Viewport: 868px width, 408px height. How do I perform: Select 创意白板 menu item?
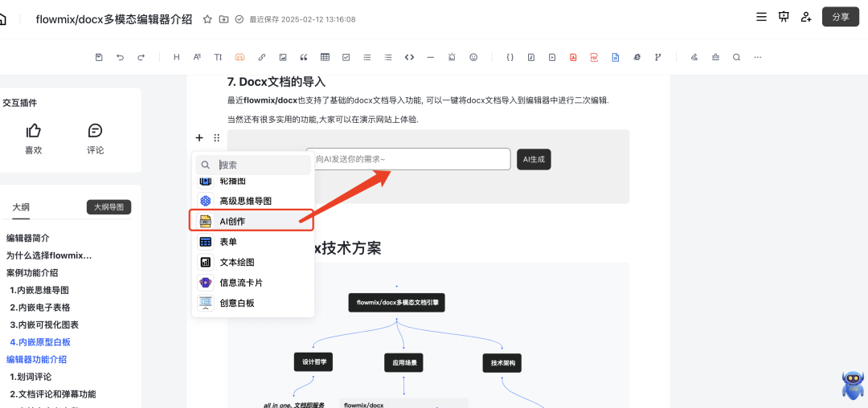(x=253, y=303)
